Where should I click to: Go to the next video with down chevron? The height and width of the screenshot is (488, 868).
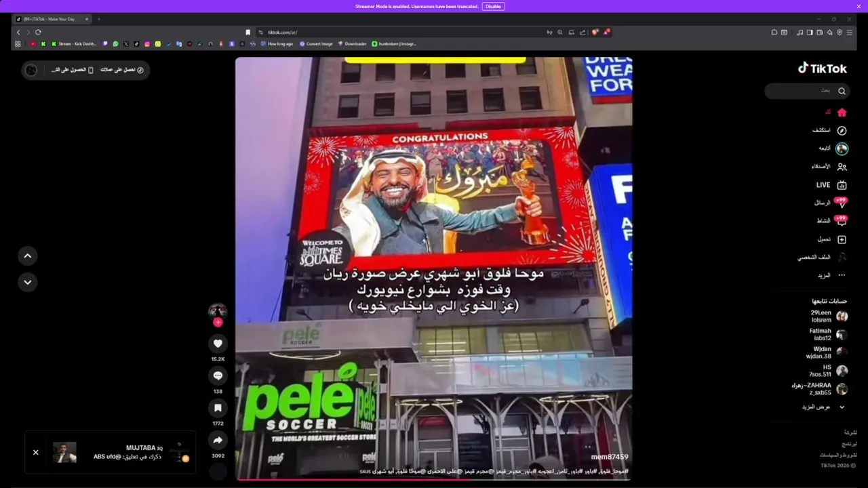click(x=28, y=282)
